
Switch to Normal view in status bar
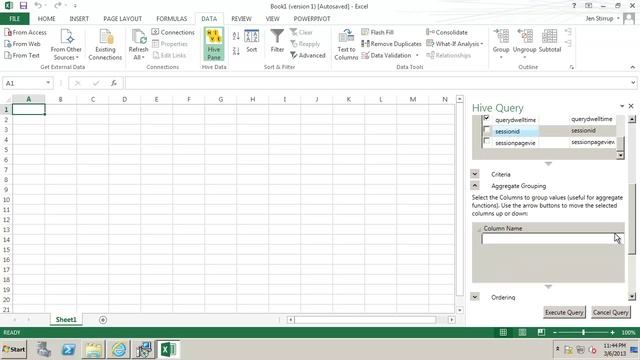click(x=503, y=333)
